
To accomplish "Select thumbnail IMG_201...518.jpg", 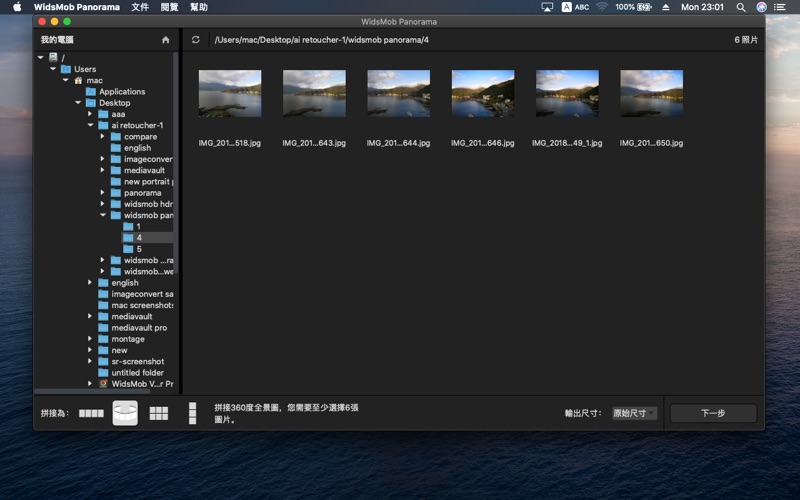I will click(x=230, y=93).
